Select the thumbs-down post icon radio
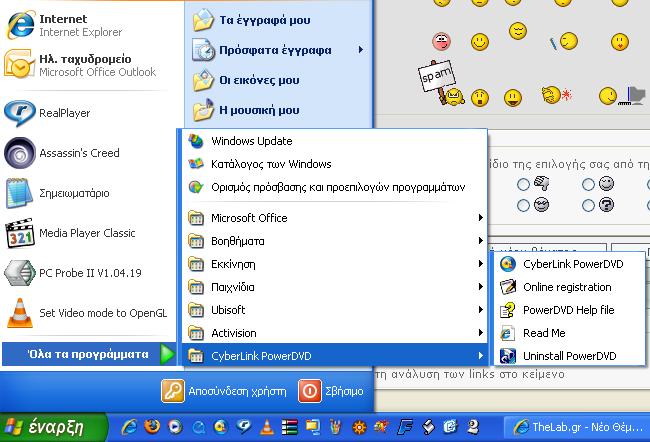The image size is (650, 442). click(x=523, y=185)
